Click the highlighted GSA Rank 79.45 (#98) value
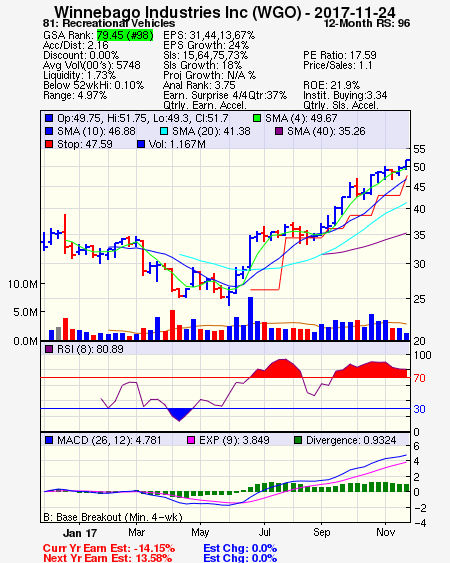This screenshot has height=563, width=450. point(125,35)
